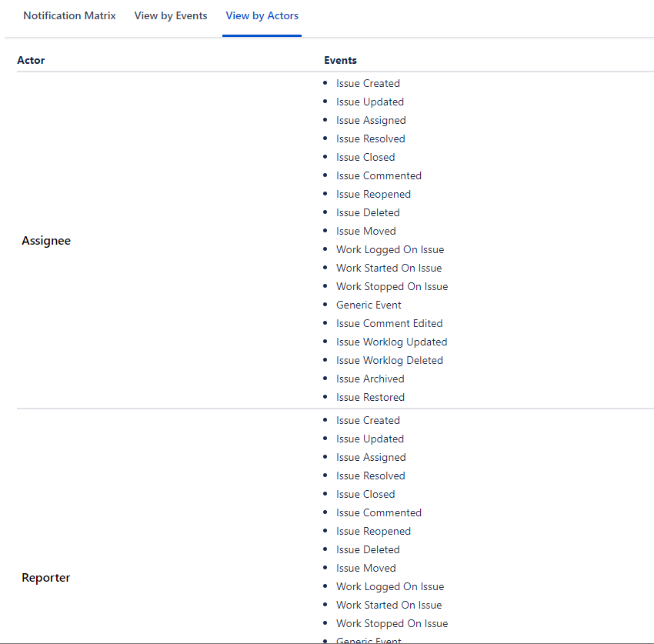Viewport: 654px width, 644px height.
Task: Click Work Logged On Issue under Assignee
Action: 390,250
